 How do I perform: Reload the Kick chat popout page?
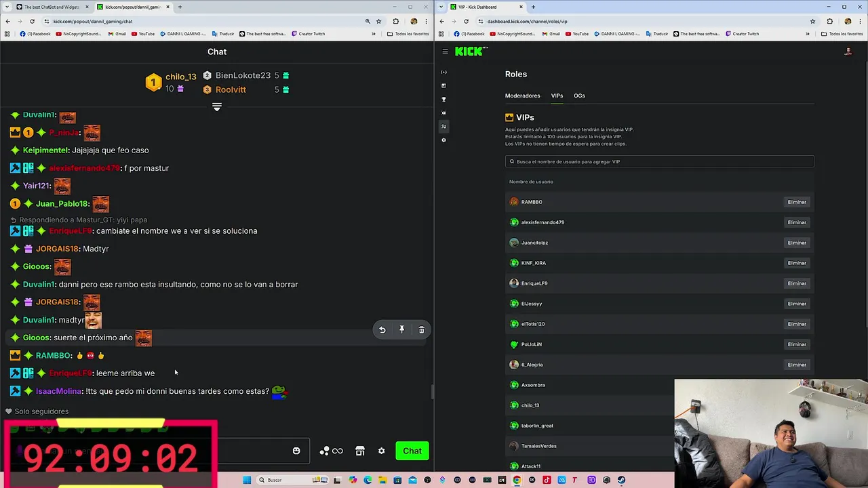tap(32, 21)
